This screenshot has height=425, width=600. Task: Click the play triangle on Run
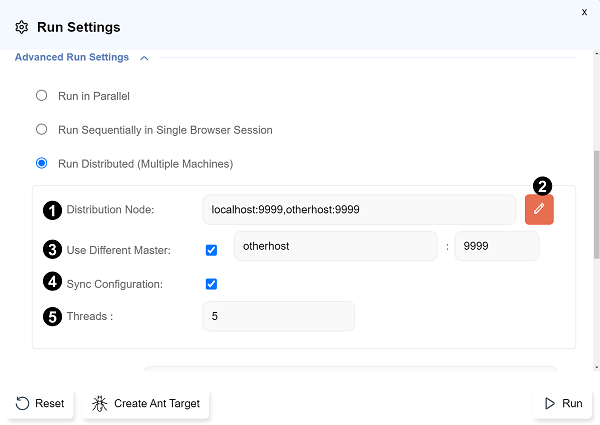[x=549, y=404]
